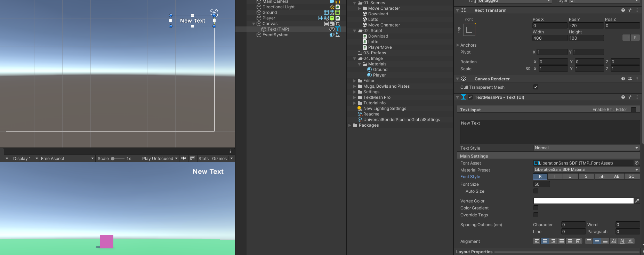
Task: Open Display 1 dropdown in Game view
Action: tap(25, 158)
